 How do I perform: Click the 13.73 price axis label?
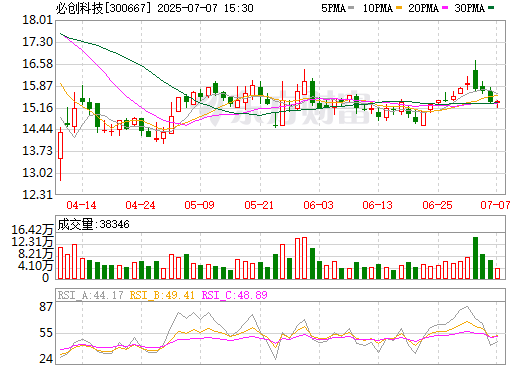[37, 151]
